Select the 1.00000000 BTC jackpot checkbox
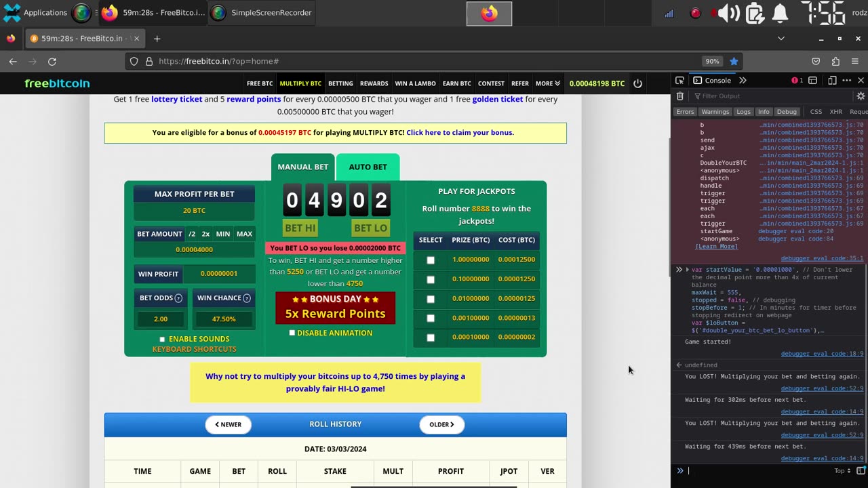This screenshot has height=488, width=868. 431,260
